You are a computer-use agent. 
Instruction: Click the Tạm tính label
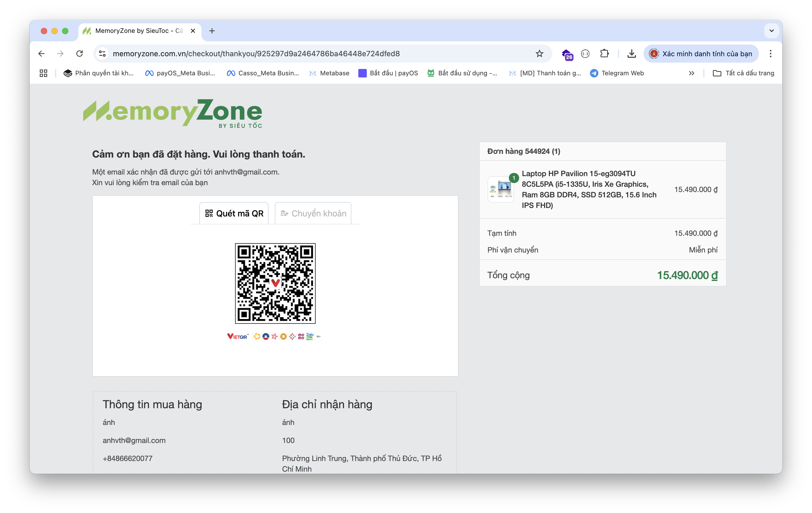502,233
